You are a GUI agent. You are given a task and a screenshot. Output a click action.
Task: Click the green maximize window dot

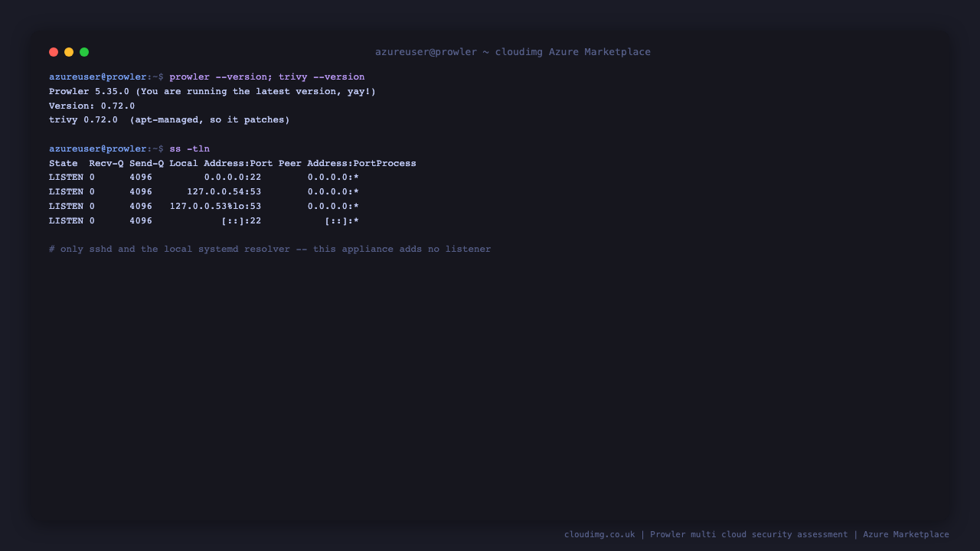click(x=84, y=52)
